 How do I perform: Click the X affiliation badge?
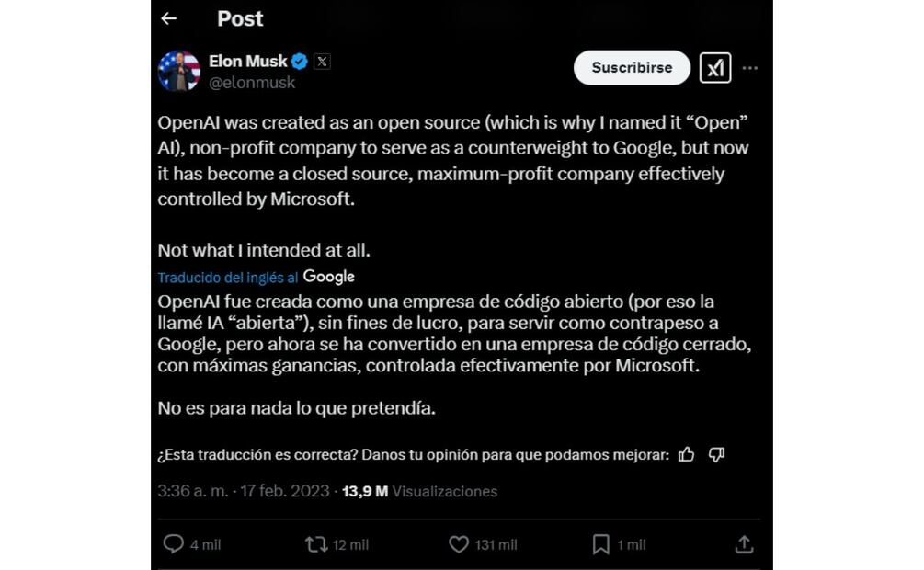322,62
